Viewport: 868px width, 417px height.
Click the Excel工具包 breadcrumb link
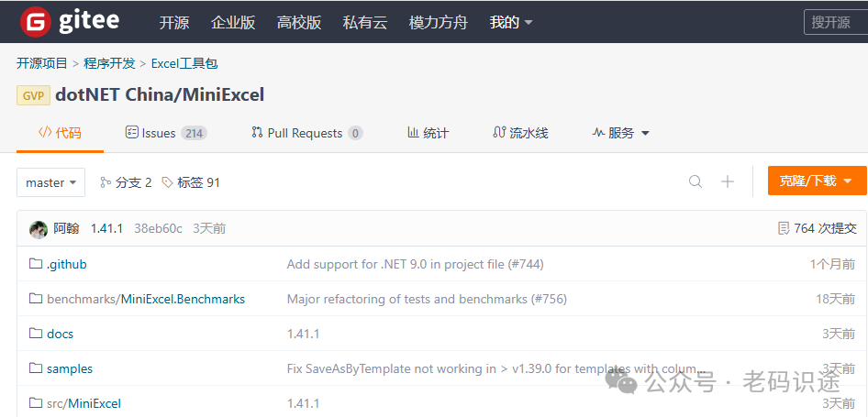point(184,63)
